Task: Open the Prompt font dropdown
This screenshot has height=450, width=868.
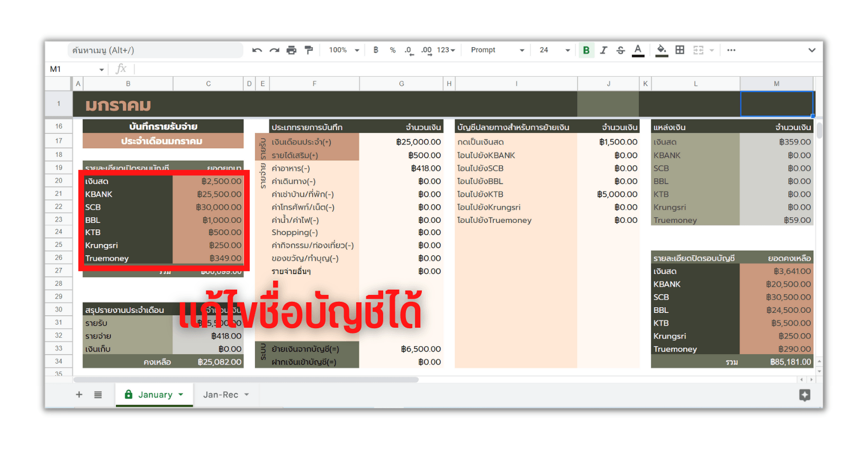Action: click(x=498, y=50)
